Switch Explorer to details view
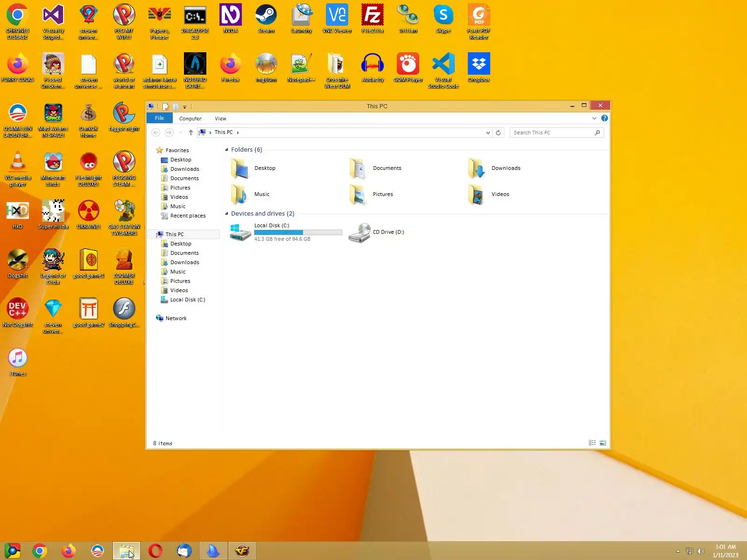Screen dimensions: 747x560 point(592,443)
